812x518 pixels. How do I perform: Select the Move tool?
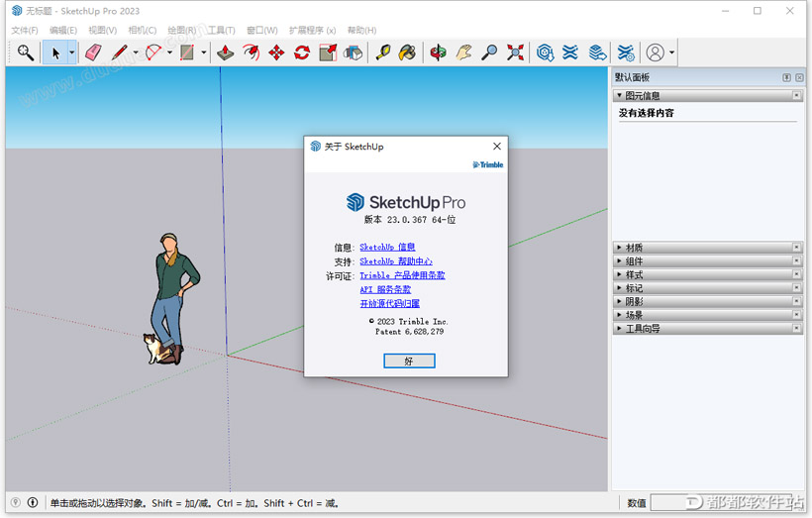click(276, 52)
